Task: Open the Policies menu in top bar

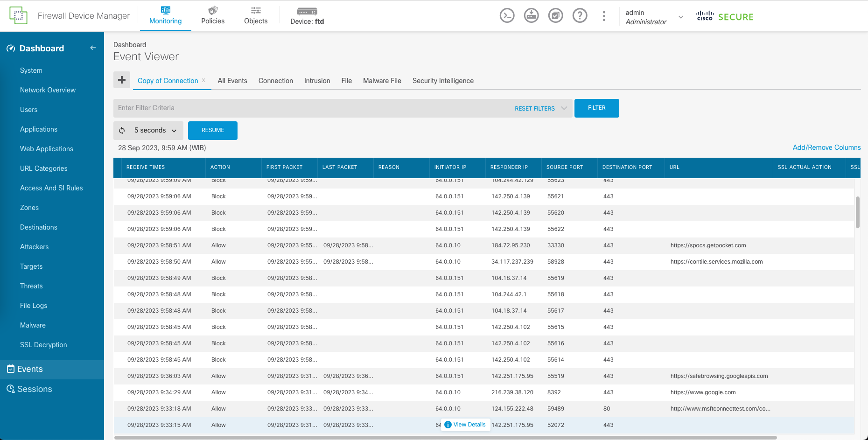Action: coord(213,16)
